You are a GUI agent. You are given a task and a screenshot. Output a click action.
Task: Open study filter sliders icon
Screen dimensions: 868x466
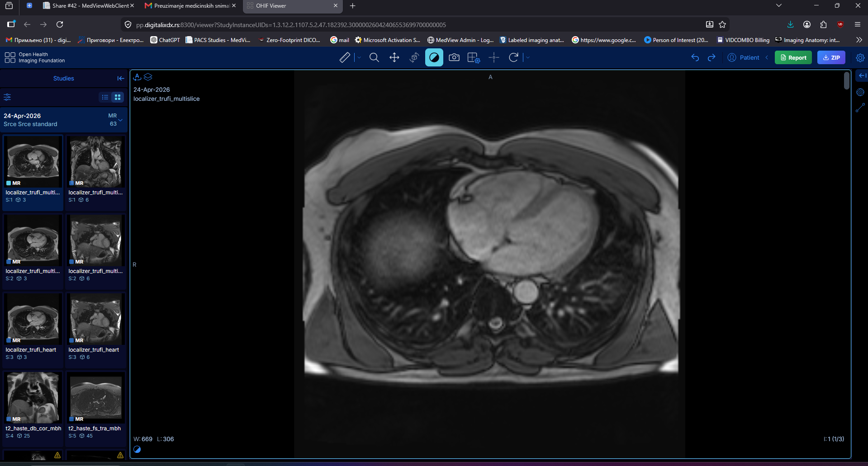point(7,97)
